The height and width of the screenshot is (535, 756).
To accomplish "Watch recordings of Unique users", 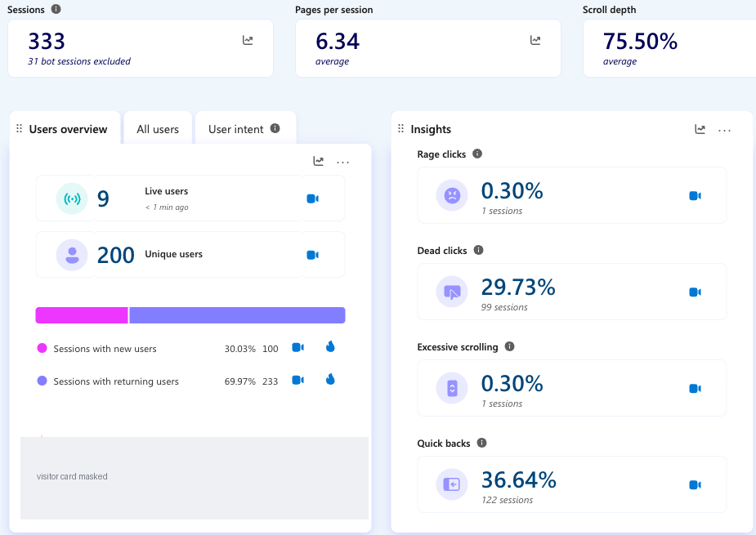I will coord(312,255).
